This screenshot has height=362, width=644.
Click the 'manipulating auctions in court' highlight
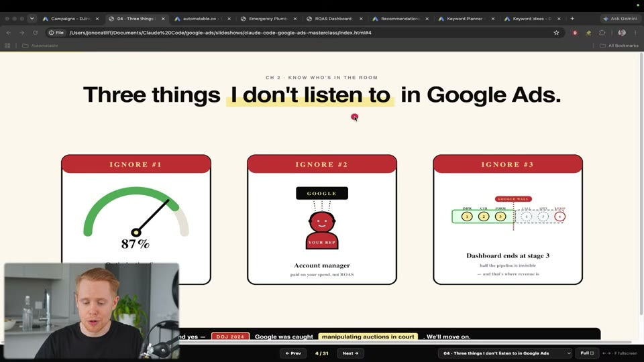tap(368, 337)
